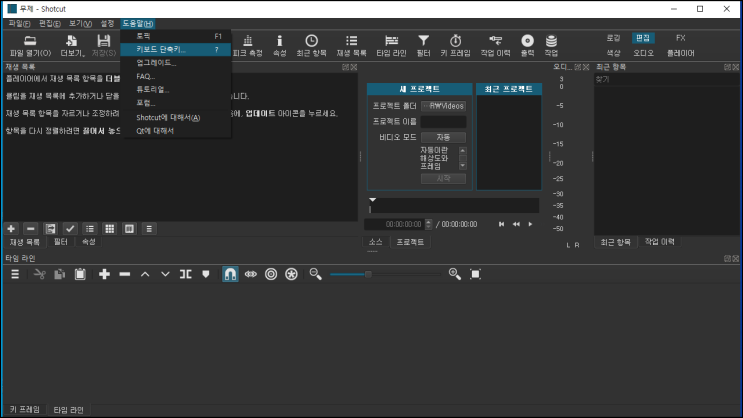Select 튜토리얼 in help menu
743x418 pixels.
pyautogui.click(x=176, y=90)
